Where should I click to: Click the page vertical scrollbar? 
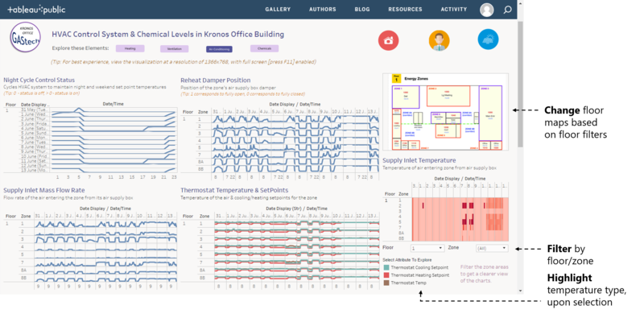click(520, 85)
